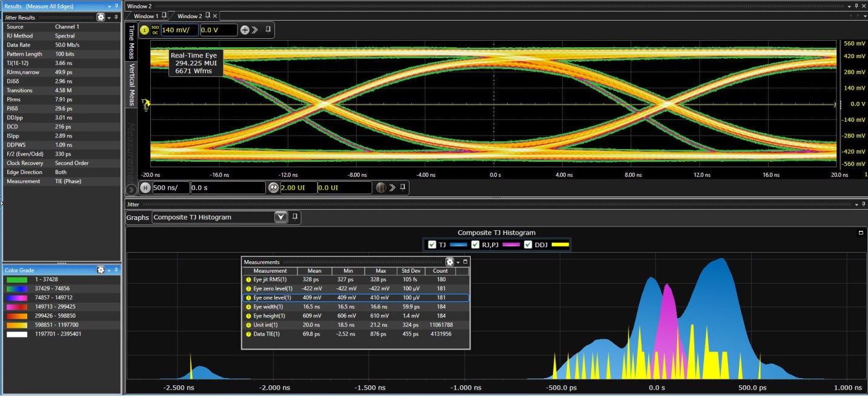Click the grid icon right of 0.0 UI
This screenshot has width=868, height=409.
pyautogui.click(x=381, y=188)
